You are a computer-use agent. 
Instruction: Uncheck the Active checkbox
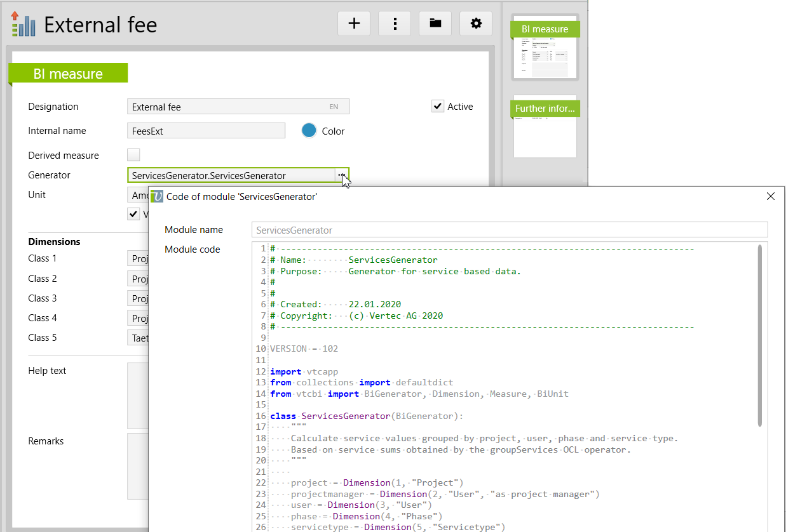coord(438,106)
